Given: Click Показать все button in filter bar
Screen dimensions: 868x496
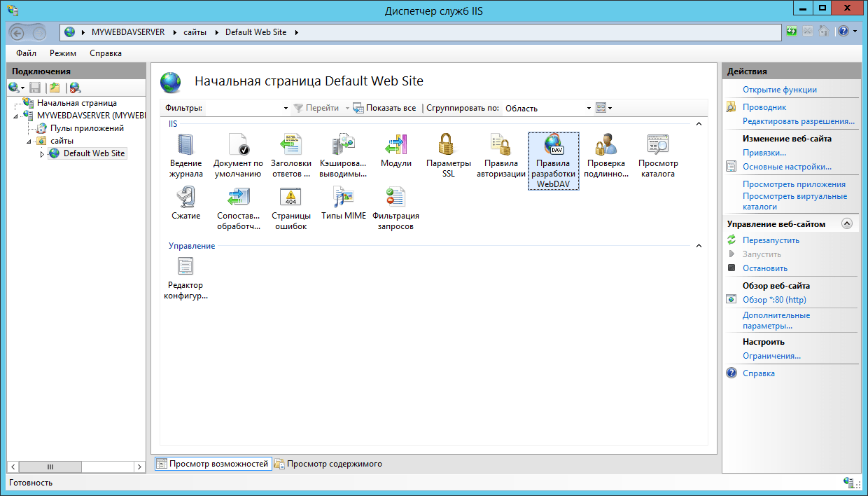Looking at the screenshot, I should coord(384,108).
